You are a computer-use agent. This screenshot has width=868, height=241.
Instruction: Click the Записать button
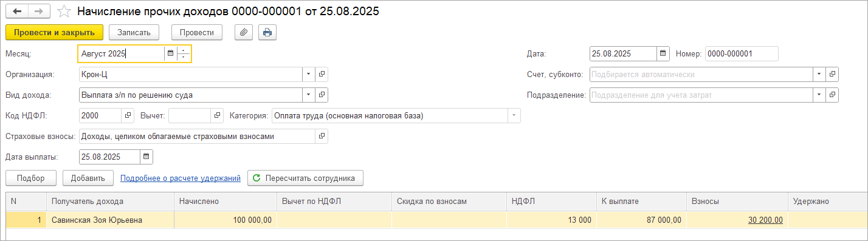coord(134,32)
